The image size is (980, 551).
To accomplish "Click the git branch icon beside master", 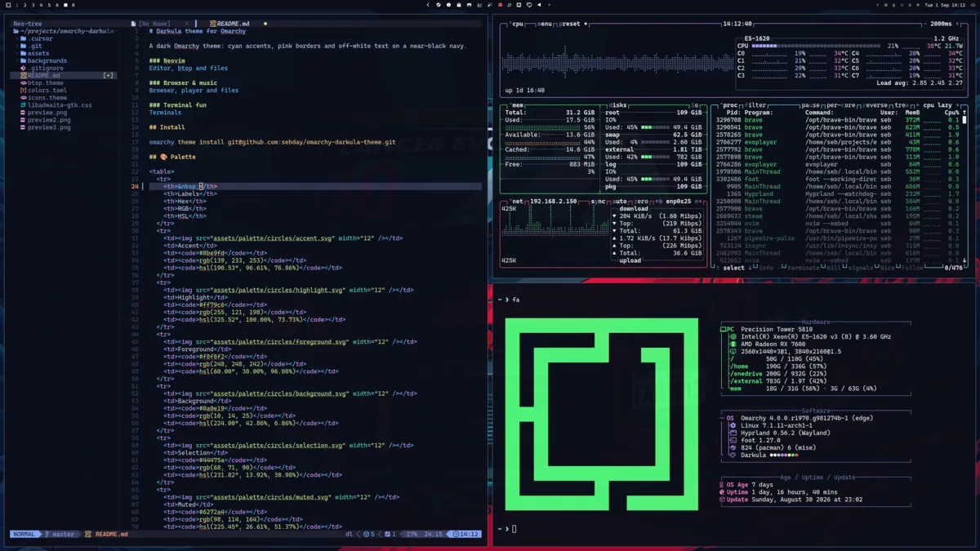I will (47, 534).
